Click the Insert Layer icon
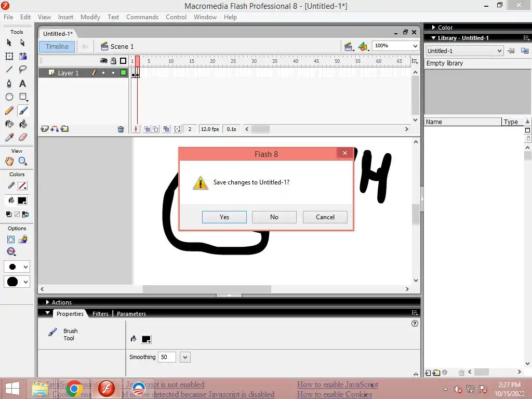 (x=44, y=129)
